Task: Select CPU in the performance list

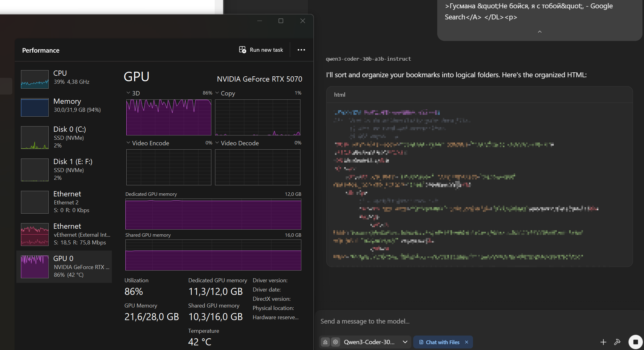Action: (64, 79)
